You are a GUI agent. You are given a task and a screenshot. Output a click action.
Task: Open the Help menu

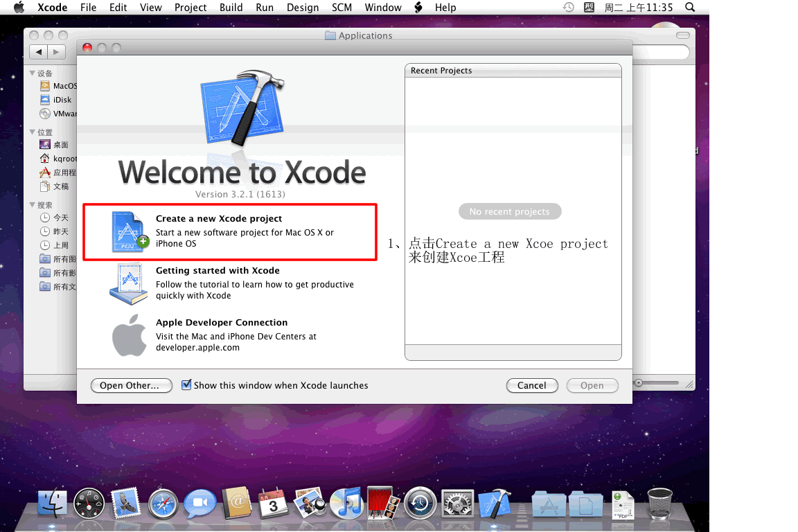click(445, 7)
